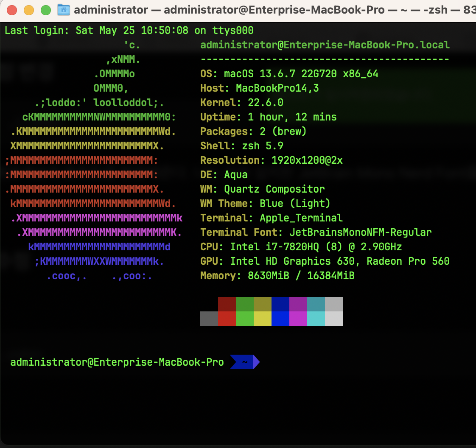Click the magenta color block, bottom row
The height and width of the screenshot is (448, 476).
(298, 319)
